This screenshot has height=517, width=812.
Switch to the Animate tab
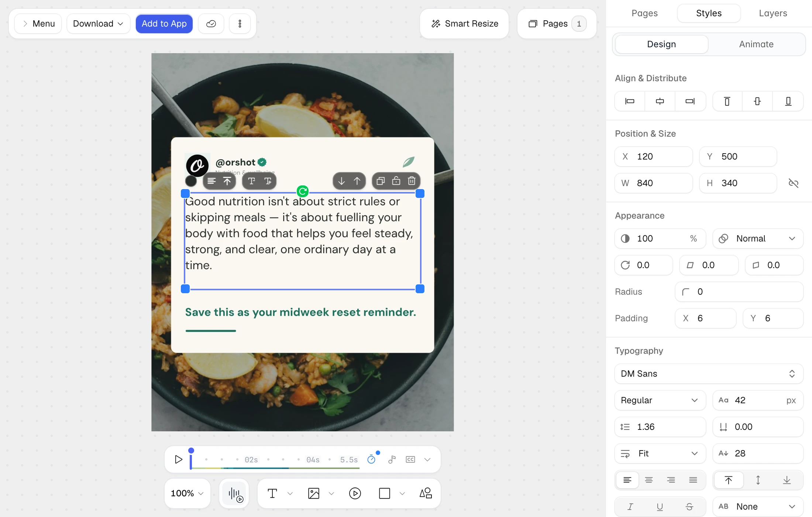[x=756, y=44]
